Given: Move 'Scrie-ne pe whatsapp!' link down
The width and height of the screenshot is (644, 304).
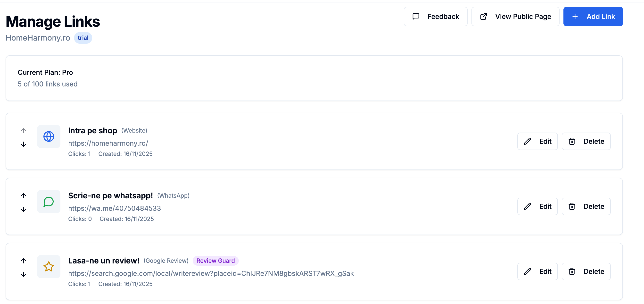Looking at the screenshot, I should click(24, 209).
